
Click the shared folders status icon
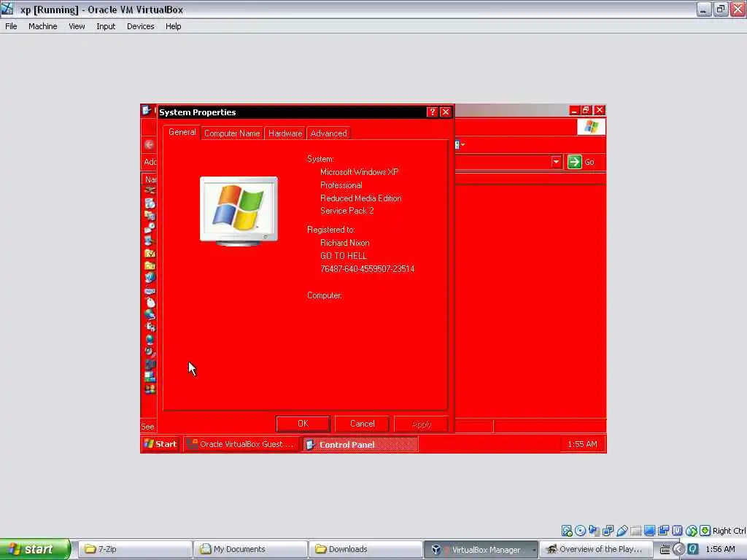pyautogui.click(x=635, y=531)
